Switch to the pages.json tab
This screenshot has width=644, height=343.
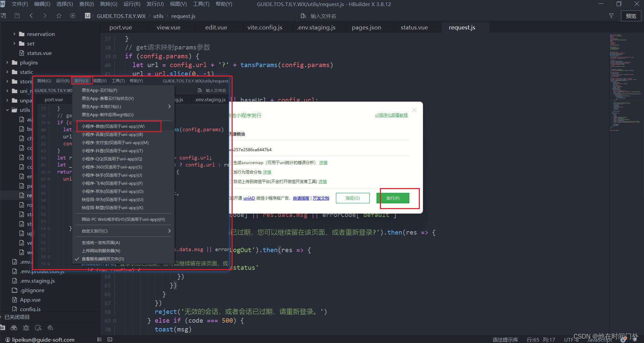click(366, 27)
